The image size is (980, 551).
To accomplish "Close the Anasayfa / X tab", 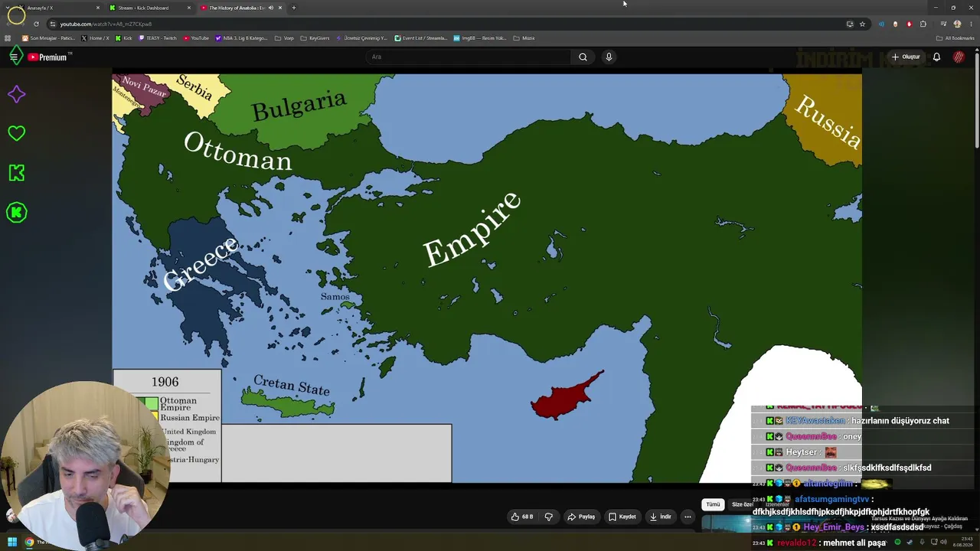I will 98,8.
